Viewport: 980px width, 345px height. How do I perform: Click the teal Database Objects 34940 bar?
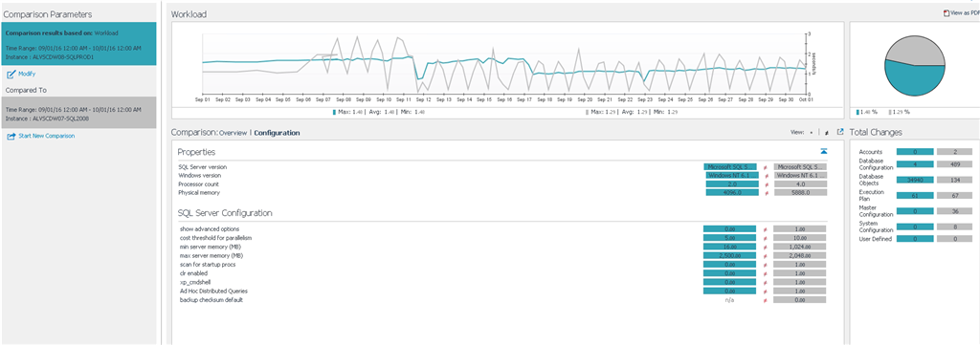pos(915,180)
